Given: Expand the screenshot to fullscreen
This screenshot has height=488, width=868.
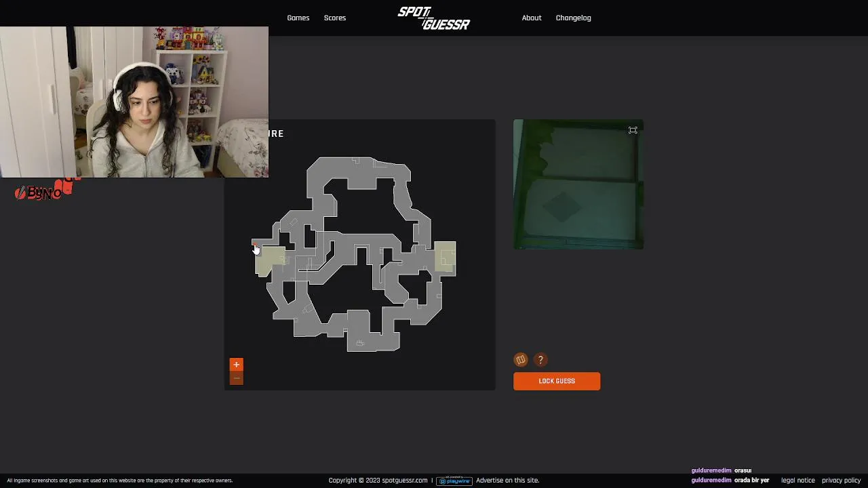Looking at the screenshot, I should [633, 130].
